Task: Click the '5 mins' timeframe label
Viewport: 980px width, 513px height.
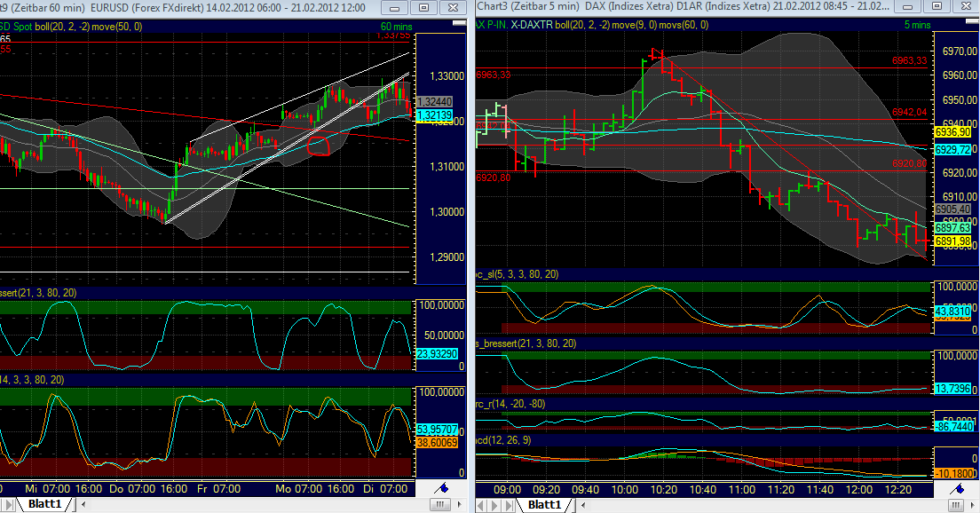Action: pyautogui.click(x=917, y=25)
